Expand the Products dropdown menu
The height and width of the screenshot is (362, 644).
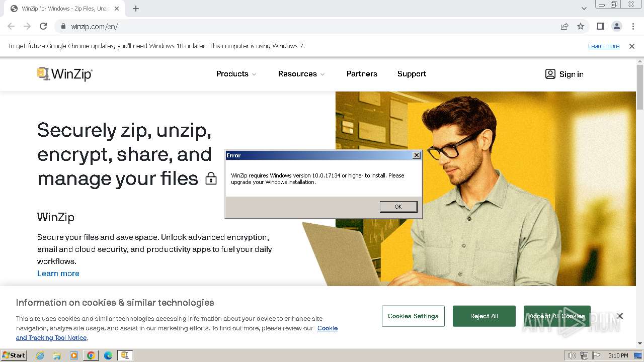click(236, 74)
